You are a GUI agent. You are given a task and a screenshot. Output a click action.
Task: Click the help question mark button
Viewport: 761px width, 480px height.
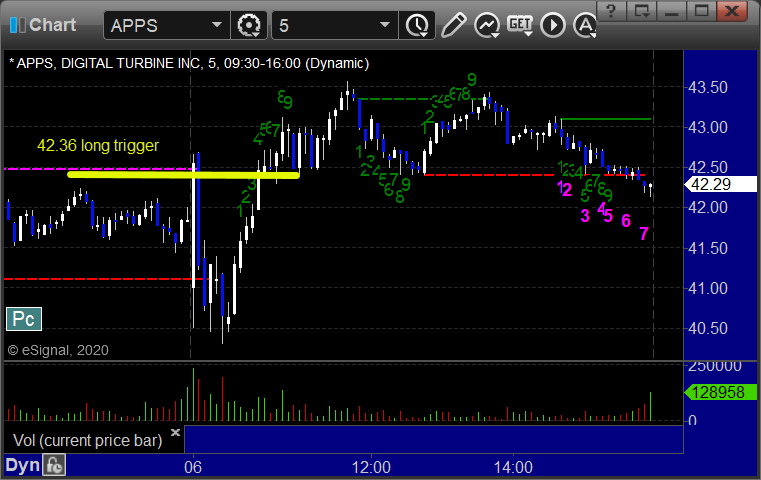point(611,11)
